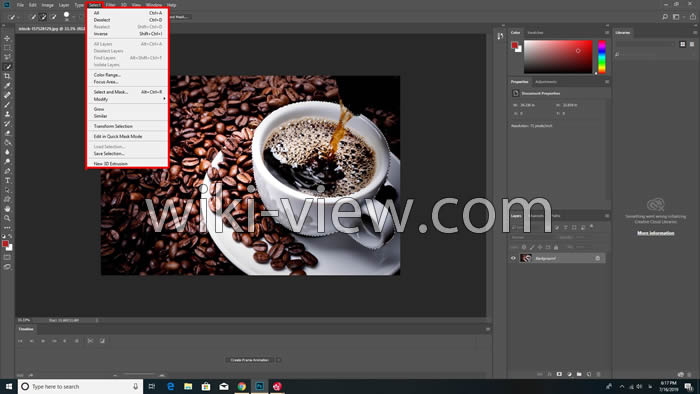Select the Eyedropper tool
Viewport: 700px width, 394px height.
pos(7,86)
